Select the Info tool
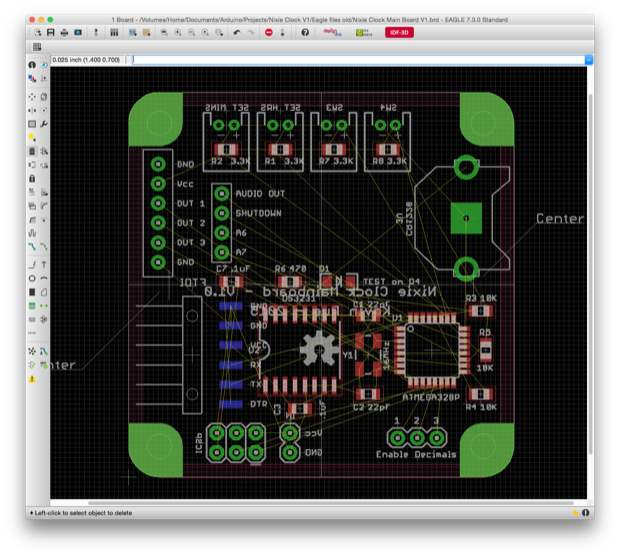The height and width of the screenshot is (556, 620). pyautogui.click(x=32, y=65)
